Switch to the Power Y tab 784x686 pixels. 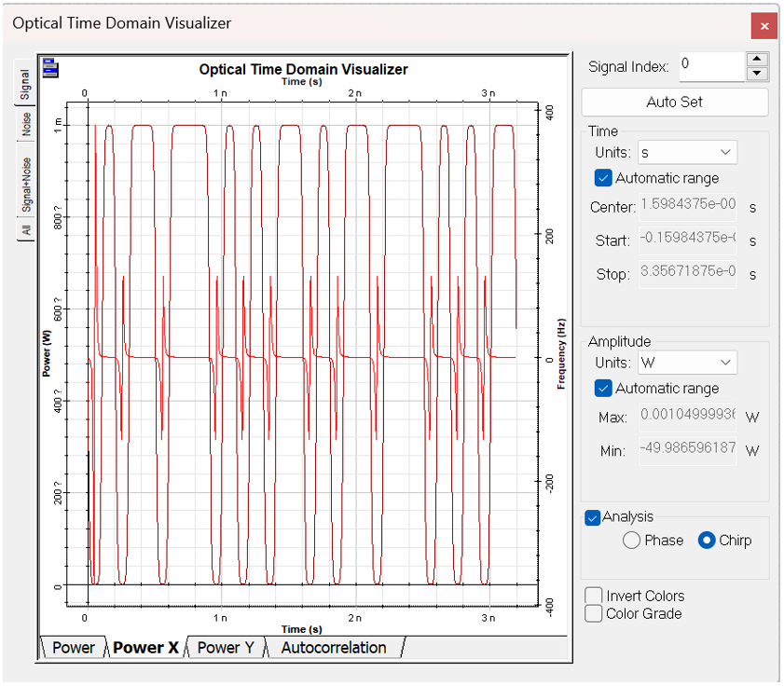click(226, 648)
